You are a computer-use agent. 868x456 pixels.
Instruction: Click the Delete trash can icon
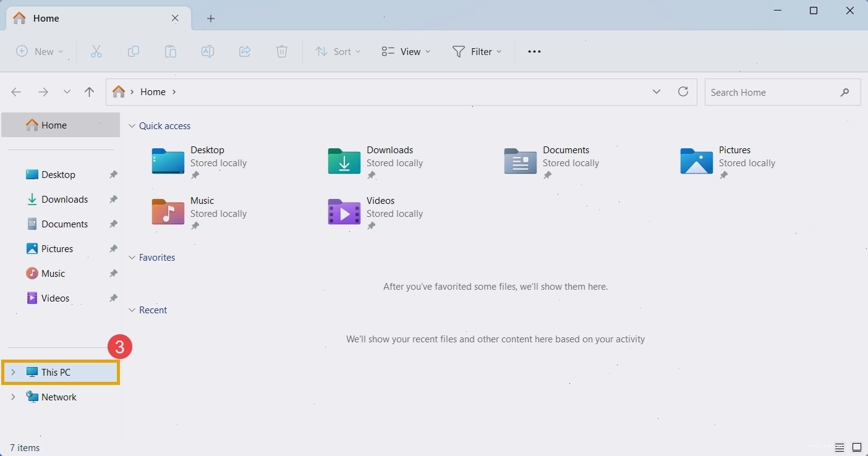click(282, 52)
